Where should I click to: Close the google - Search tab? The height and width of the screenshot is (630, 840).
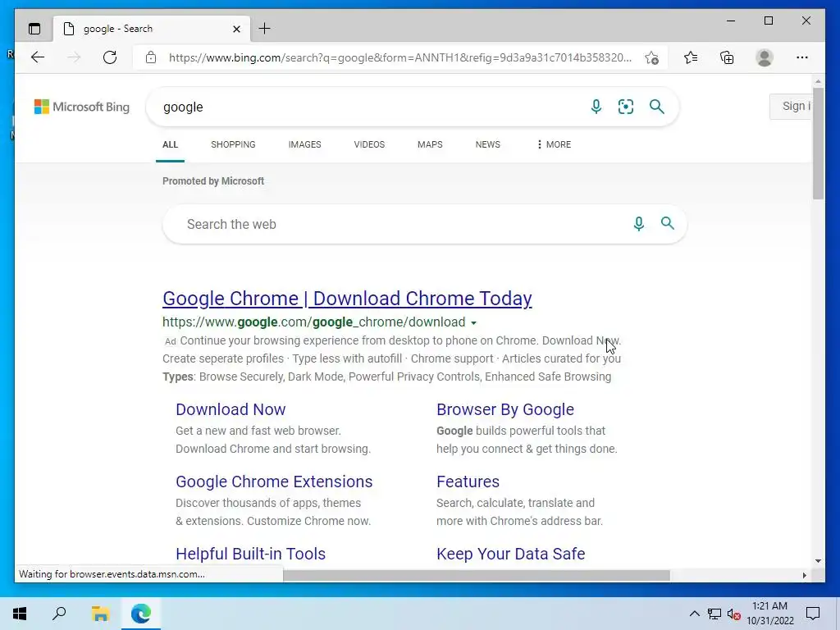[236, 29]
